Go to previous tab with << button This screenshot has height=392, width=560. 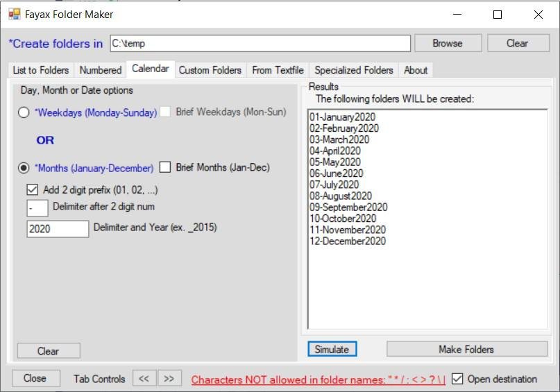pos(144,378)
